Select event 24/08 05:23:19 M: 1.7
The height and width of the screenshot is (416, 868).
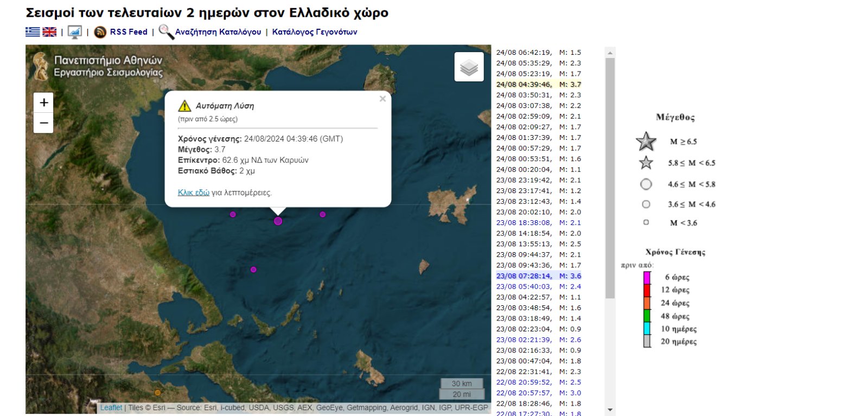539,74
